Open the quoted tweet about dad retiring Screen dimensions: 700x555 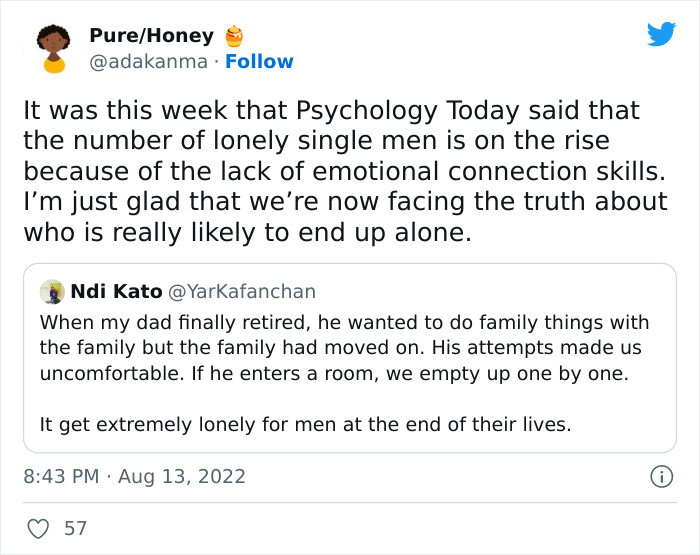[x=345, y=348]
